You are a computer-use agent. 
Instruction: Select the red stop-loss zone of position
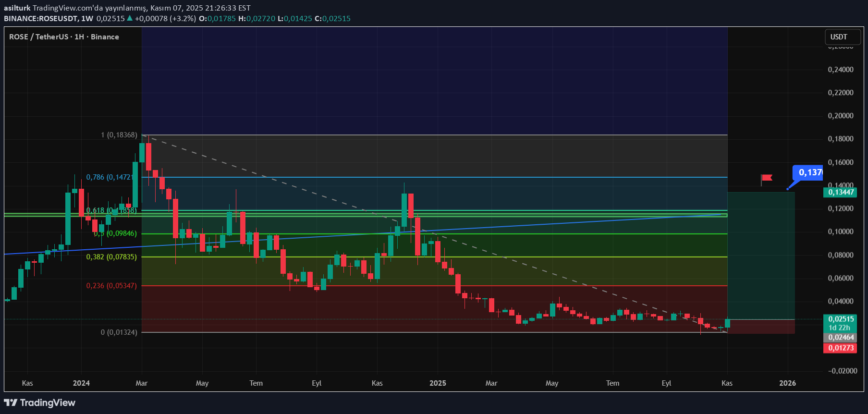(761, 327)
